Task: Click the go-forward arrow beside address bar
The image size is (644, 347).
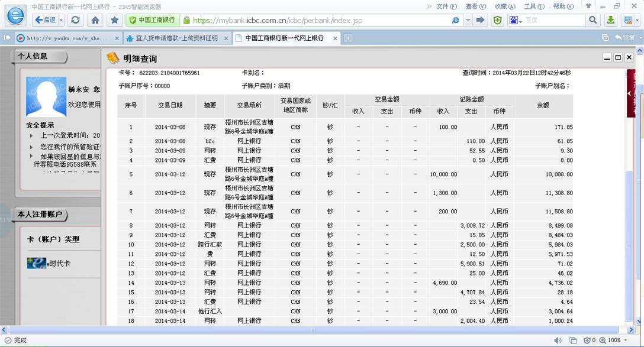Action: click(481, 20)
